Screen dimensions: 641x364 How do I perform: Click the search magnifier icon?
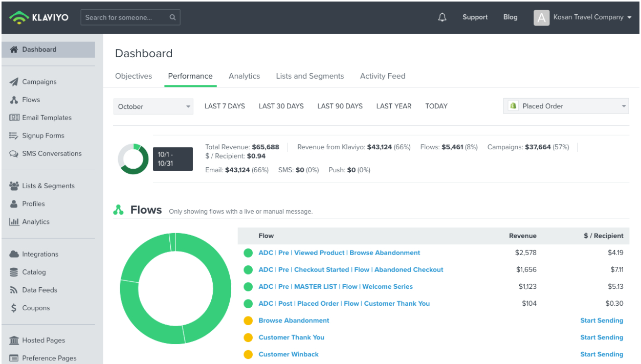pos(172,17)
